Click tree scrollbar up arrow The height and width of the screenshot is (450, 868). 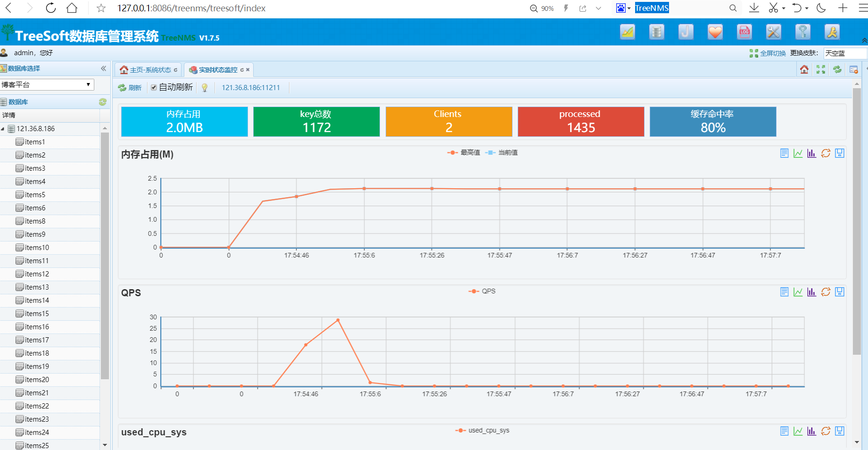click(105, 128)
